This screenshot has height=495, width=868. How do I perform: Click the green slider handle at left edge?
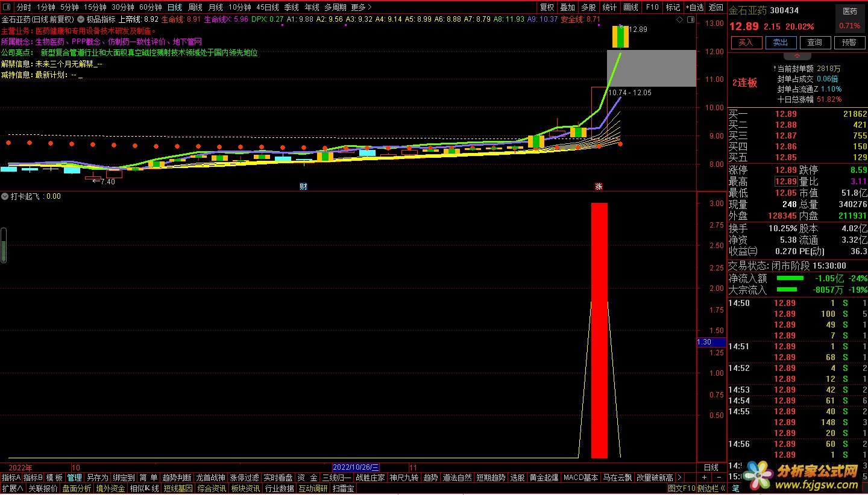pos(3,246)
